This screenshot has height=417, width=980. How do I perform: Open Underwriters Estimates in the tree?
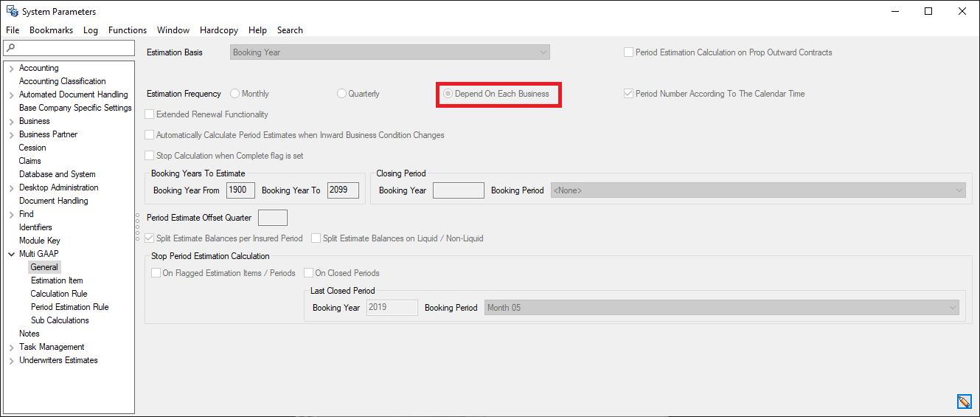click(x=58, y=360)
